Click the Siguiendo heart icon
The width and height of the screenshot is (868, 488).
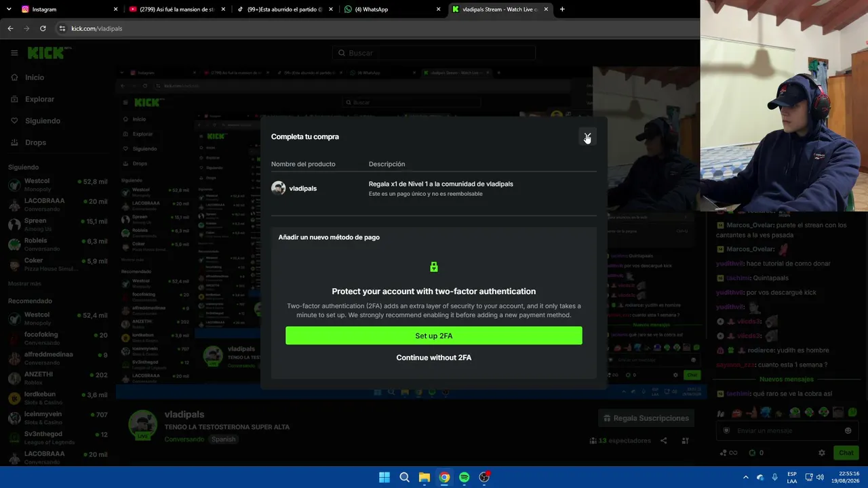tap(14, 121)
